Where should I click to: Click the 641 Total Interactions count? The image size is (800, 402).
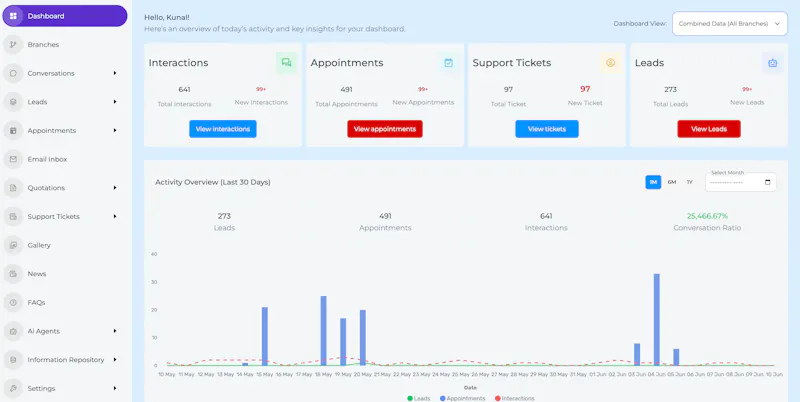tap(184, 89)
